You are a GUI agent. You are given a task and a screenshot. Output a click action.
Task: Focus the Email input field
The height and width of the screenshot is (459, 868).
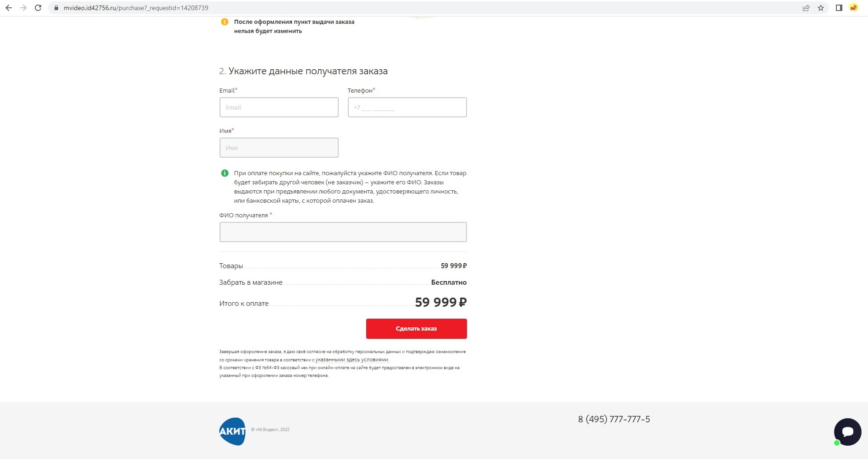tap(279, 107)
